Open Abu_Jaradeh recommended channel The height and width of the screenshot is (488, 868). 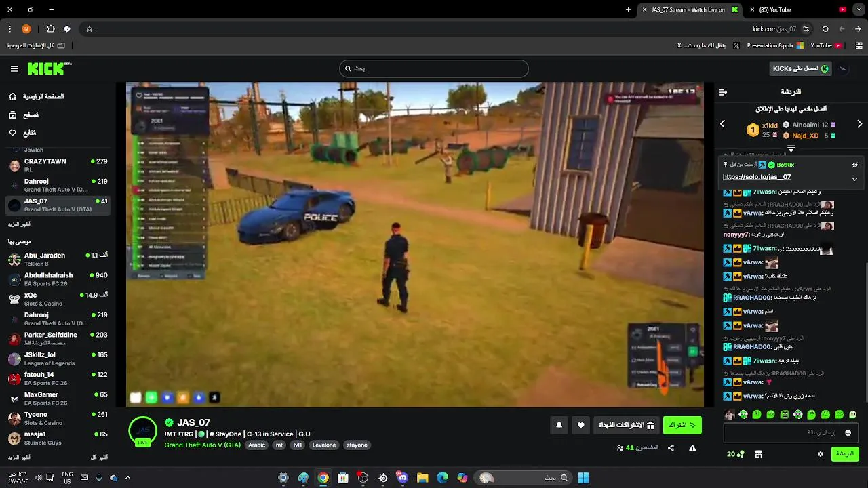click(x=57, y=259)
